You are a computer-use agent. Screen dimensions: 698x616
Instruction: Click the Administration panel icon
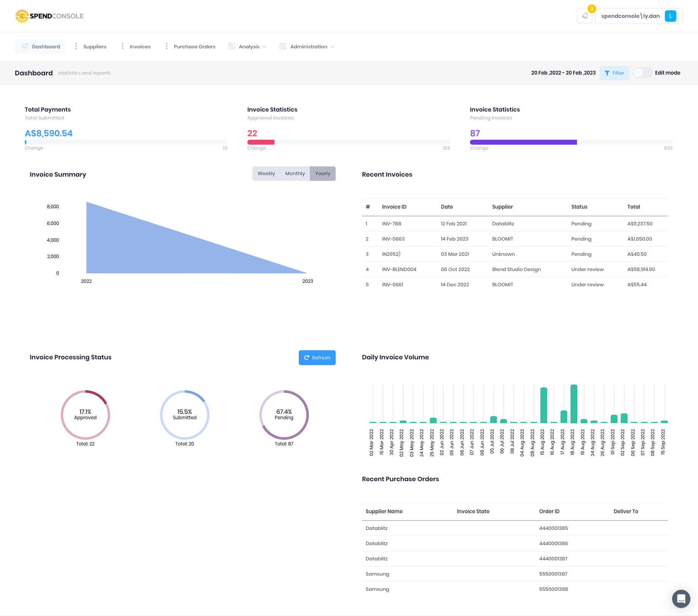(282, 46)
